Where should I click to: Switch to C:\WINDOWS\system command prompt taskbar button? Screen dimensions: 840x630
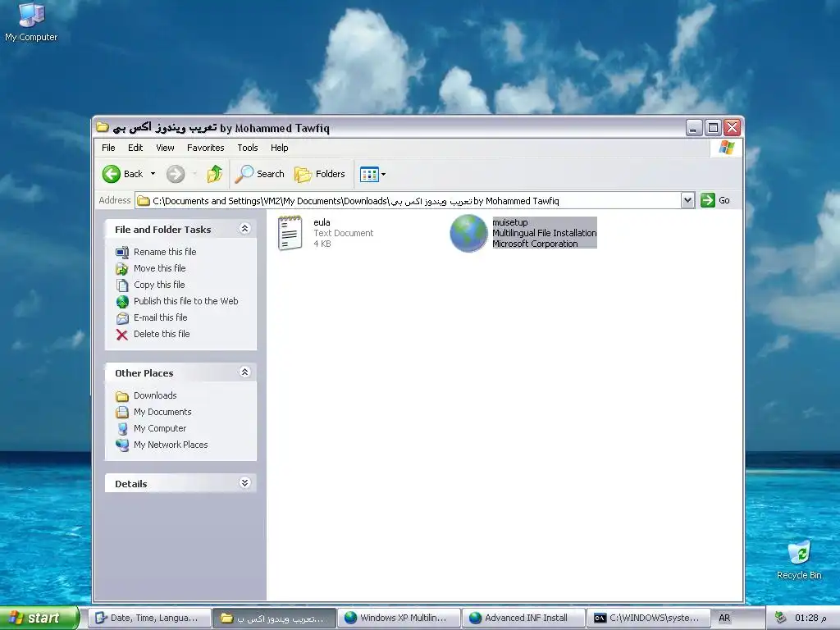coord(649,618)
